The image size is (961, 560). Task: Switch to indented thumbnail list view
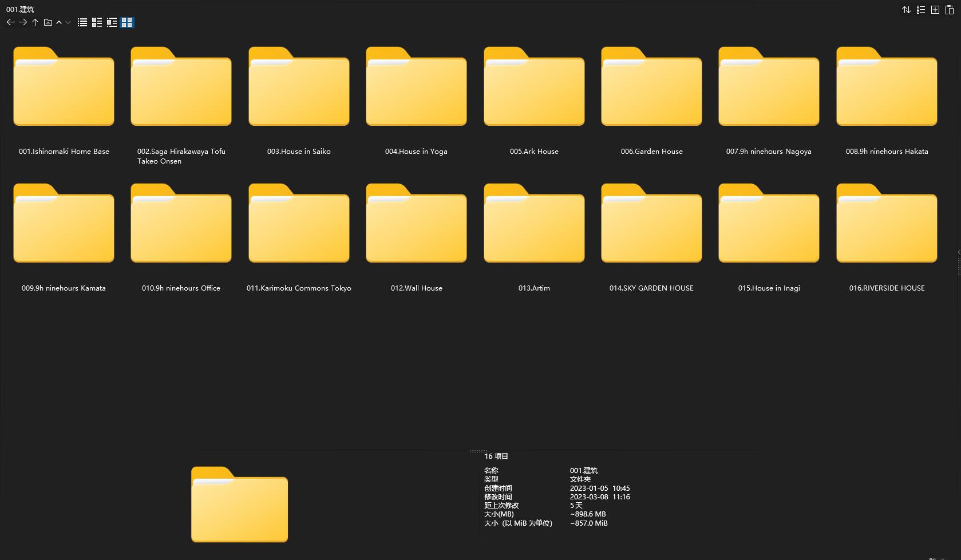click(112, 22)
